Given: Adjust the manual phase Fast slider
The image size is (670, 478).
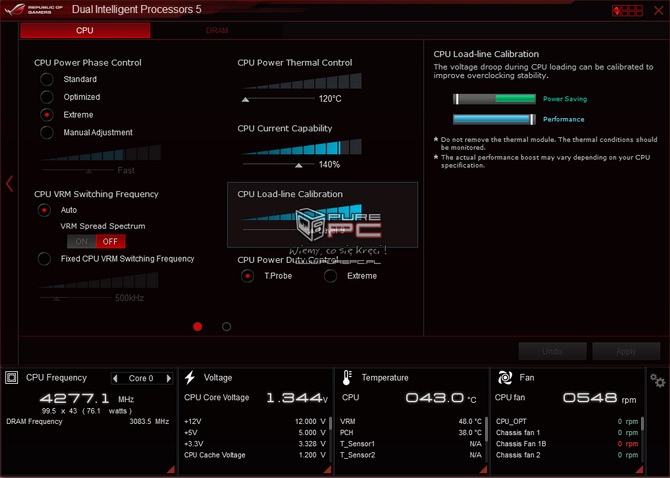Looking at the screenshot, I should 88,171.
